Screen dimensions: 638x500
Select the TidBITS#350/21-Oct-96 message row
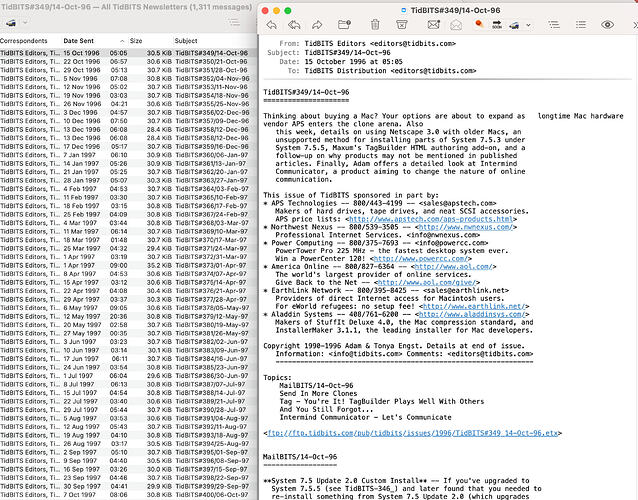[129, 61]
